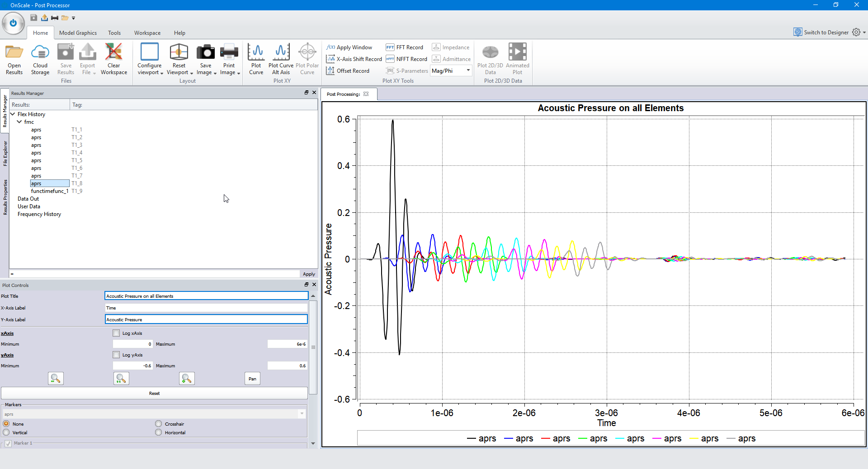868x469 pixels.
Task: Click Offset Record tool
Action: (348, 71)
